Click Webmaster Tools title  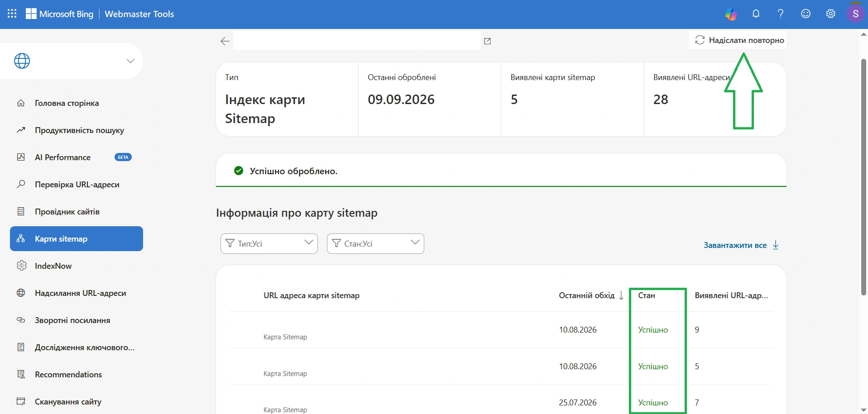(139, 14)
